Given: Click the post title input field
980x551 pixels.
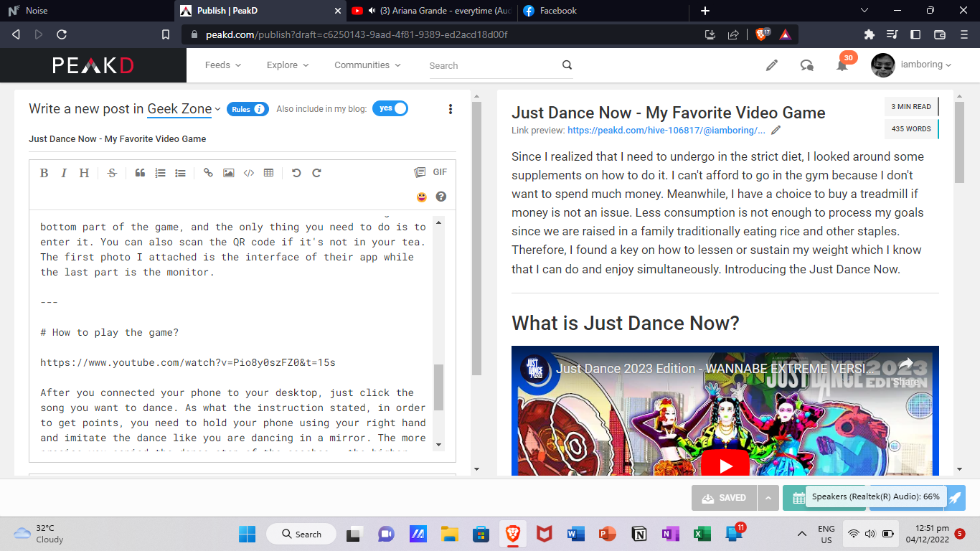Looking at the screenshot, I should 242,139.
